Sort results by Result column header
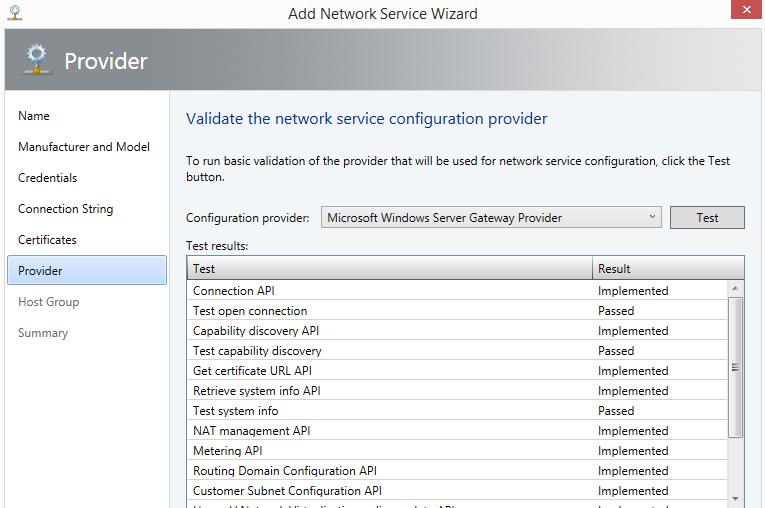The width and height of the screenshot is (765, 508). coord(667,268)
